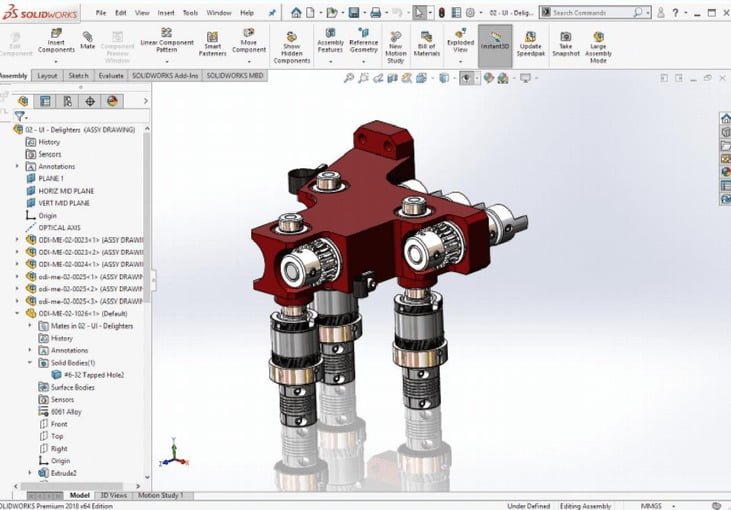Image resolution: width=731 pixels, height=510 pixels.
Task: Expand the FeatureManager tabs overflow arrow
Action: [145, 101]
